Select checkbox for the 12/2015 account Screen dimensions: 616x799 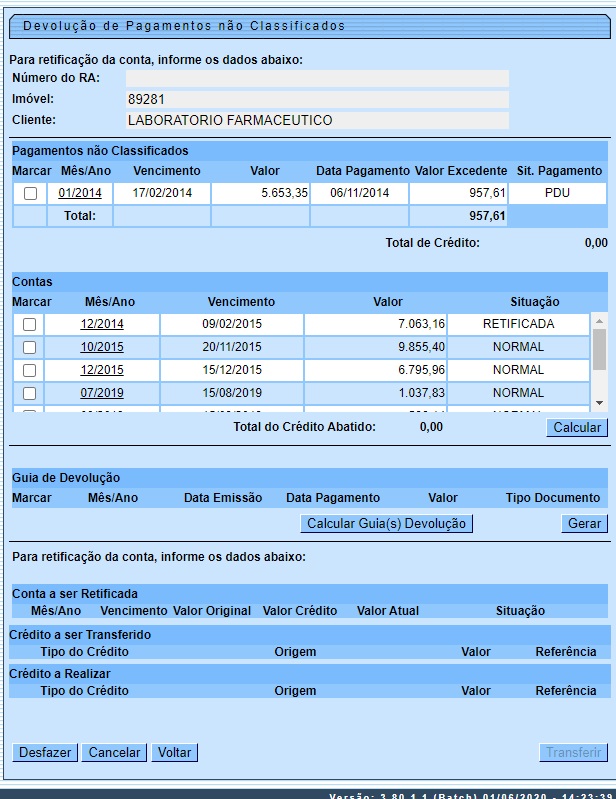[29, 370]
